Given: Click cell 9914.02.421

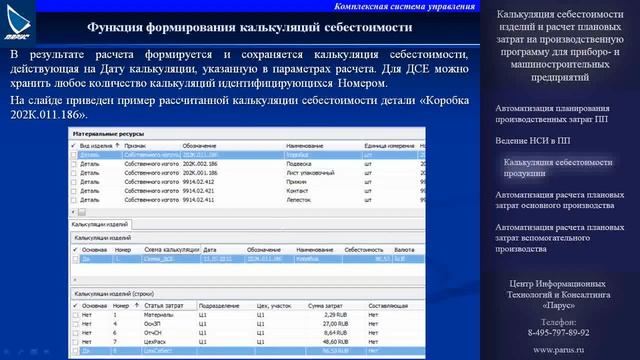Looking at the screenshot, I should (198, 191).
